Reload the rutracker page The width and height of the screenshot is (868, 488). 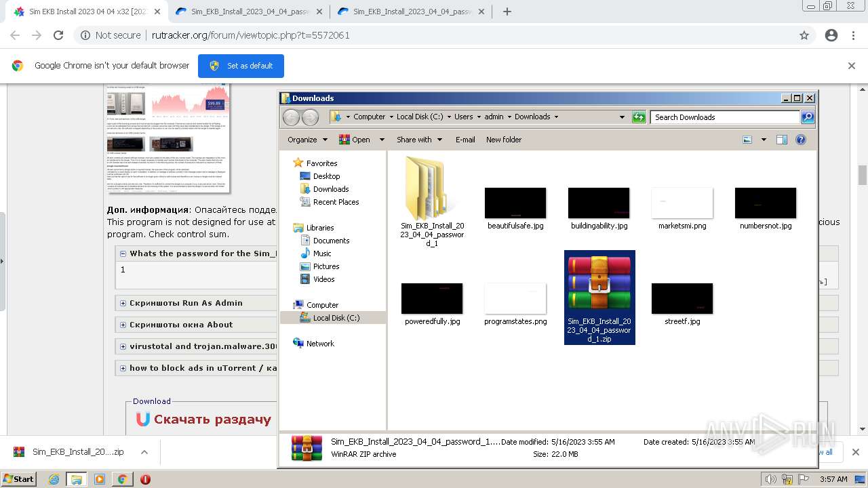pos(58,35)
